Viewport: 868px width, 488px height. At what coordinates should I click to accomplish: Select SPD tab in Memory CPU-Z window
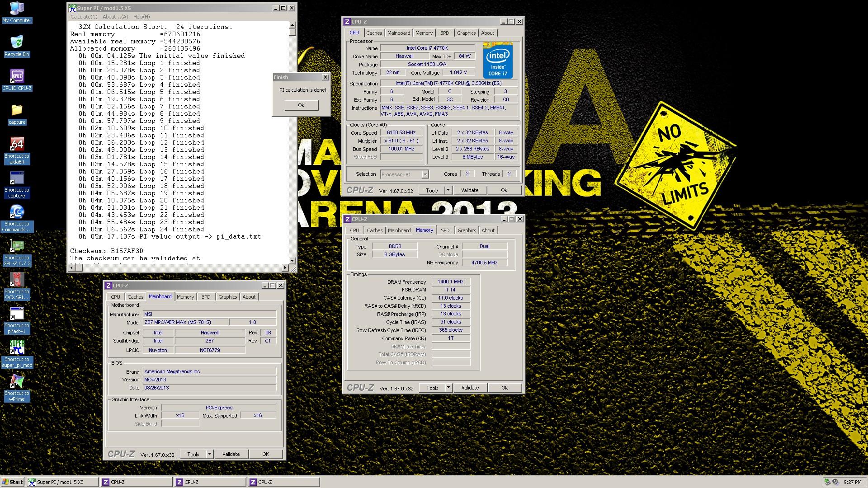(x=445, y=230)
